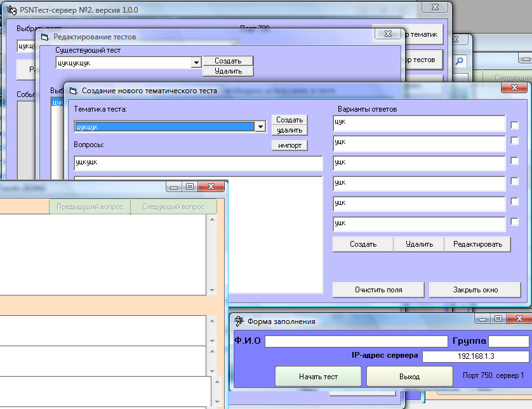Viewport: 532px width, 409px height.
Task: Click the Редактирование тестов window icon
Action: point(45,37)
